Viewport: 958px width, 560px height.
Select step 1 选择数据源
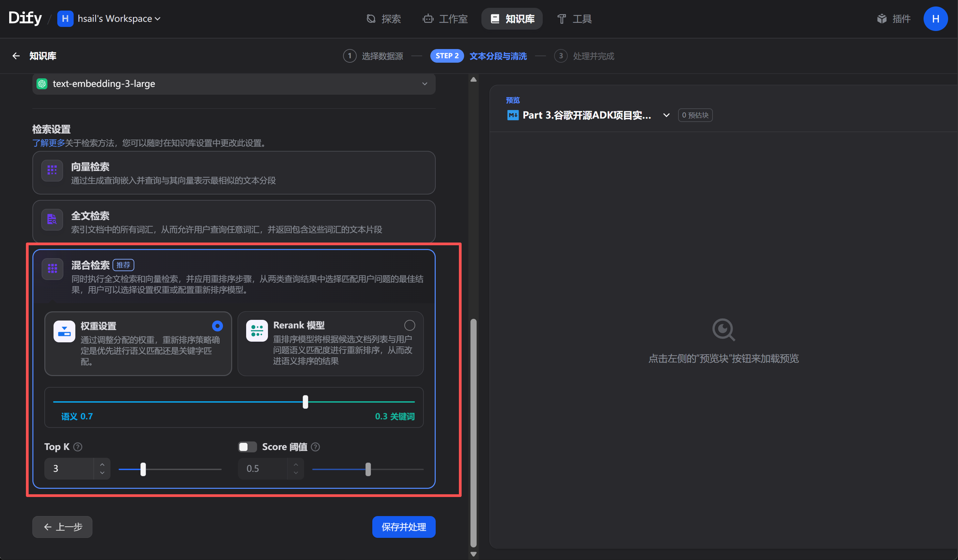[x=373, y=56]
